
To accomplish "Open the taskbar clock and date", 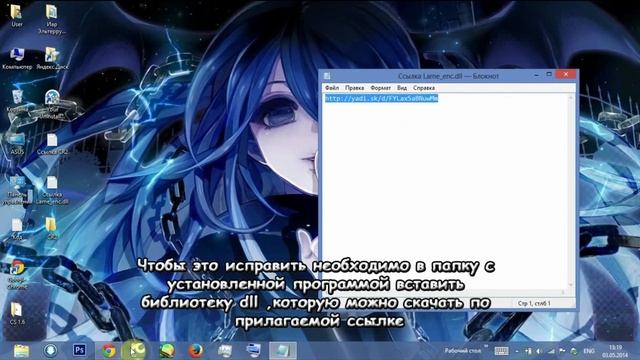I will coord(616,351).
